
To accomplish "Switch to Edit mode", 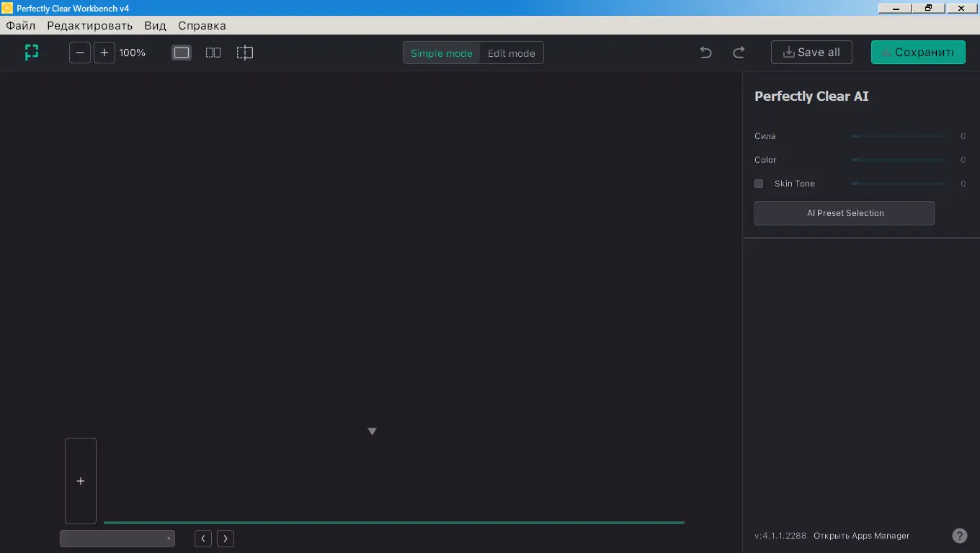I will coord(512,53).
